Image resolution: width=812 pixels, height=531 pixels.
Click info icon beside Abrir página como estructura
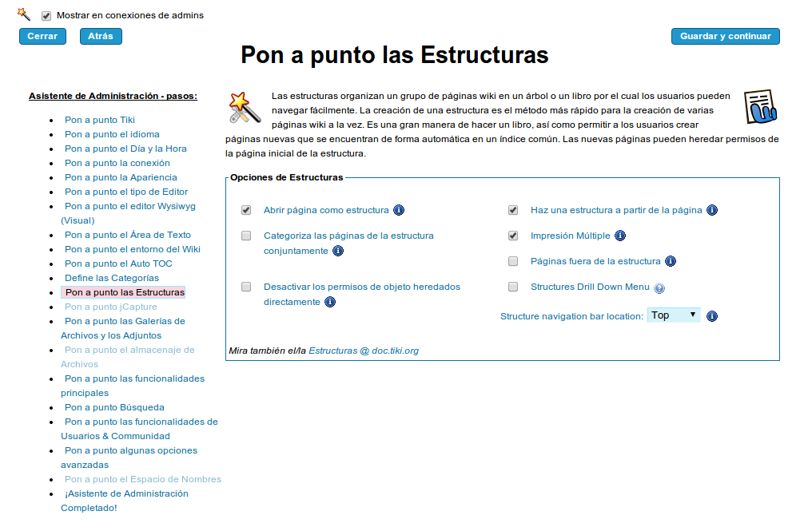(x=399, y=211)
